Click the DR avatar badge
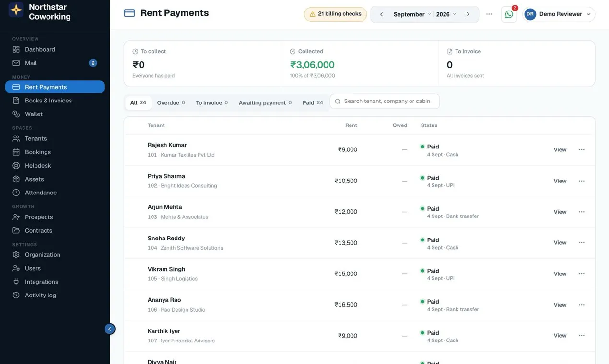The height and width of the screenshot is (364, 609). point(530,14)
